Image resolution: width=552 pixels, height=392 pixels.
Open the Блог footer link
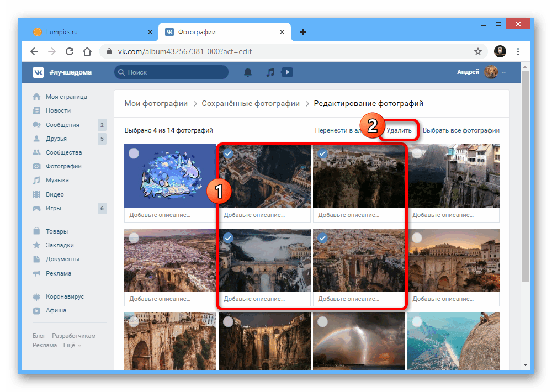(39, 336)
